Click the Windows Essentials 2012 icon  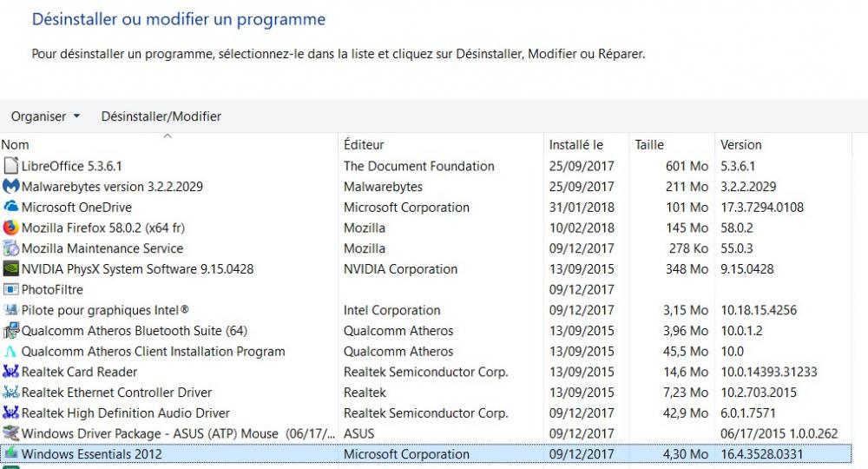point(10,453)
